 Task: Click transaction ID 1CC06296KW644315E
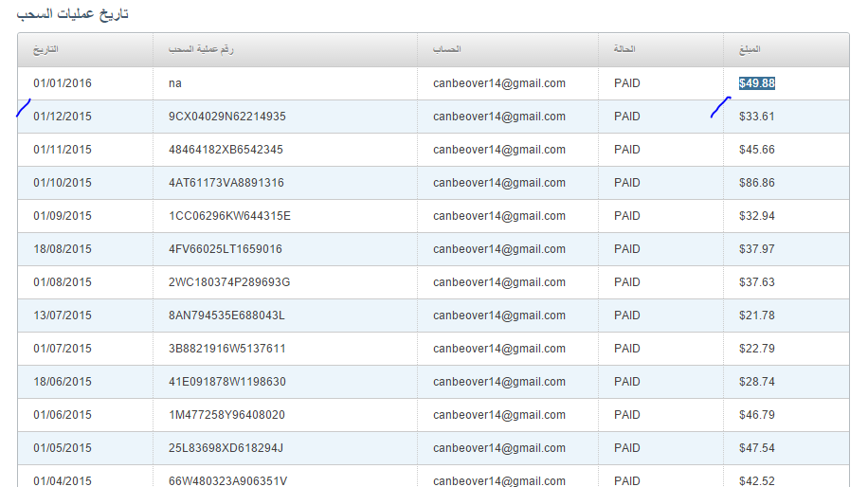(229, 216)
